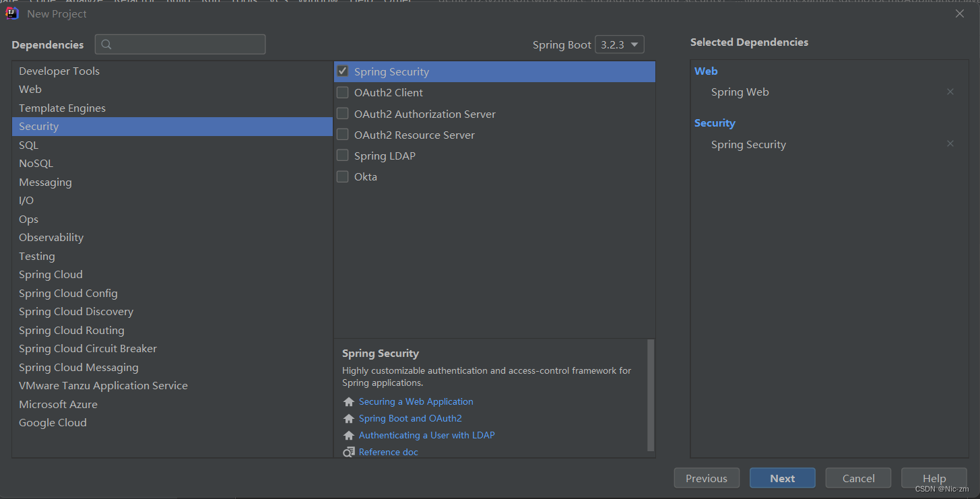Click the home icon beside "Authenticating a User with LDAP"
980x499 pixels.
(x=349, y=435)
